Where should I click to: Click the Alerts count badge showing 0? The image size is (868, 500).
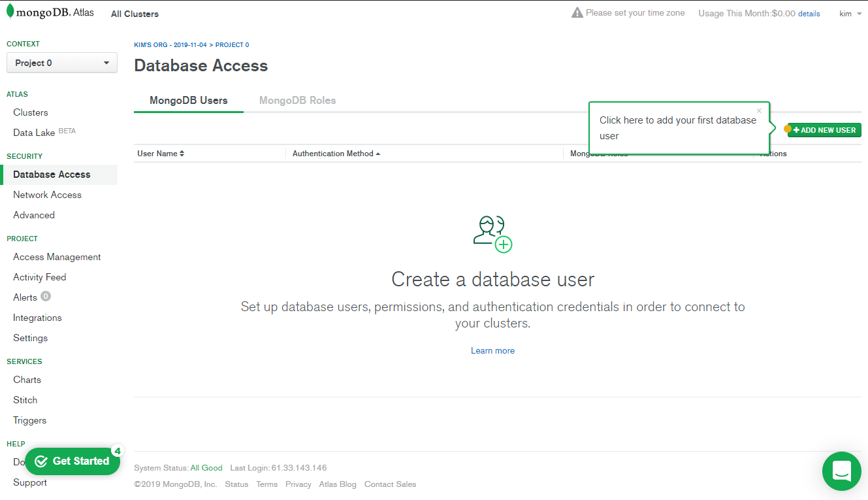click(x=46, y=296)
